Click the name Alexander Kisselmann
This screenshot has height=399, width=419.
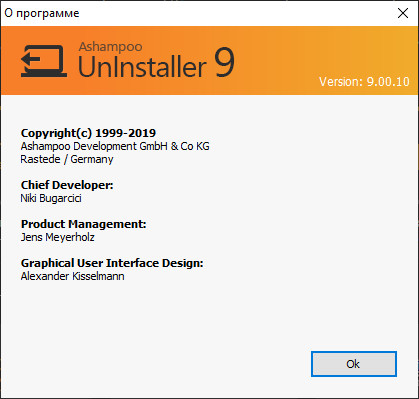72,276
